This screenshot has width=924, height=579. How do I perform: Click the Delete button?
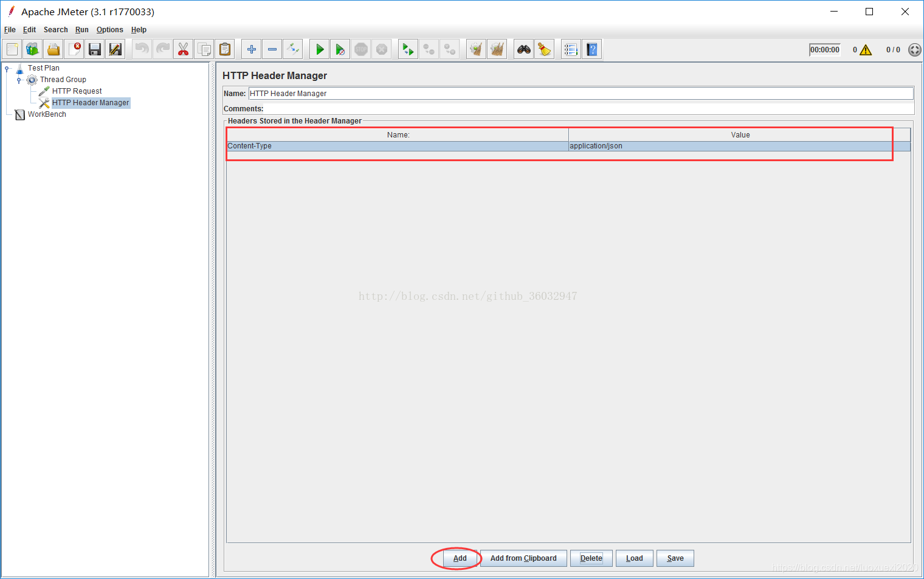coord(591,558)
